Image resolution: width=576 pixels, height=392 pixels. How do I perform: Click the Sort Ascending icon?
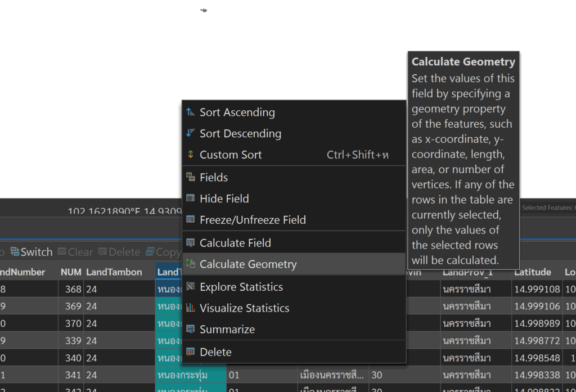(x=191, y=112)
